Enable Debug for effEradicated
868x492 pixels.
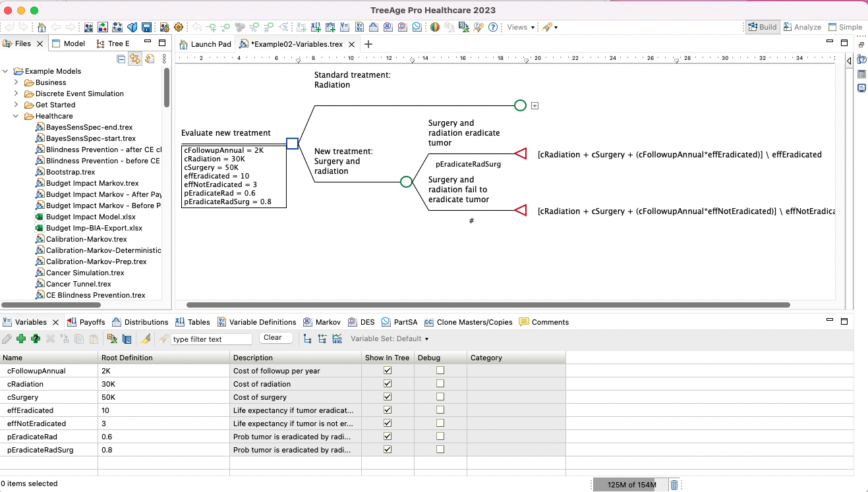pos(440,410)
